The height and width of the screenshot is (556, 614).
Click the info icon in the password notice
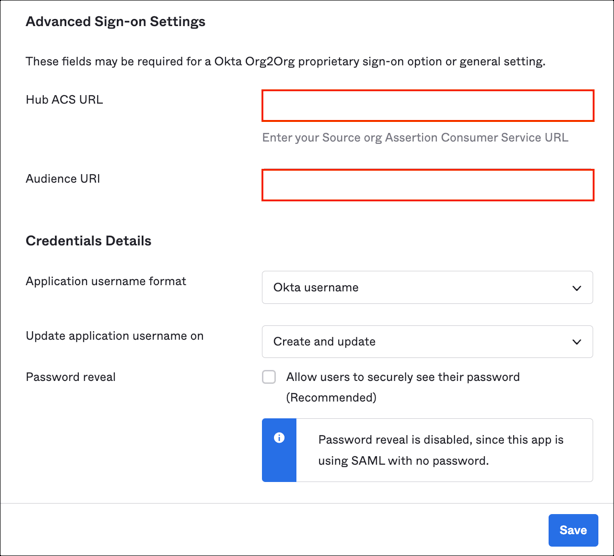[x=279, y=438]
